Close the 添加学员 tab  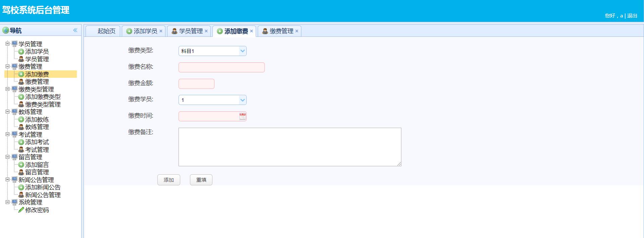[161, 31]
